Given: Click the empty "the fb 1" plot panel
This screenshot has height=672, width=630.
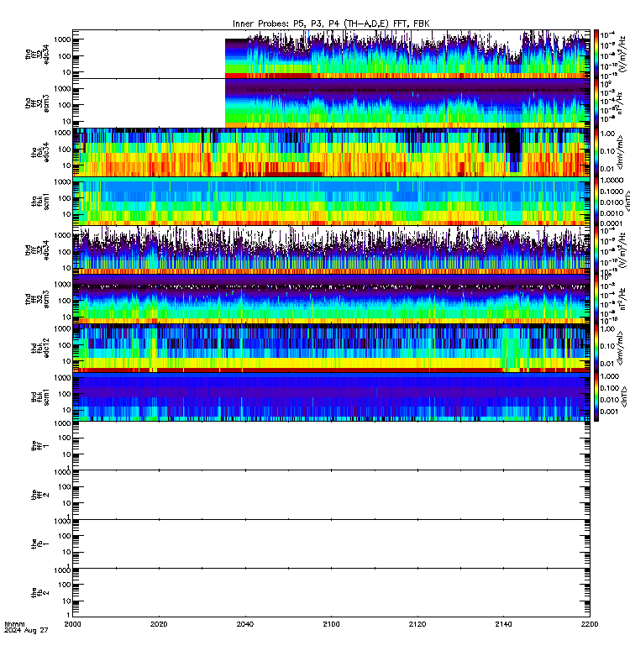Looking at the screenshot, I should coord(331,543).
